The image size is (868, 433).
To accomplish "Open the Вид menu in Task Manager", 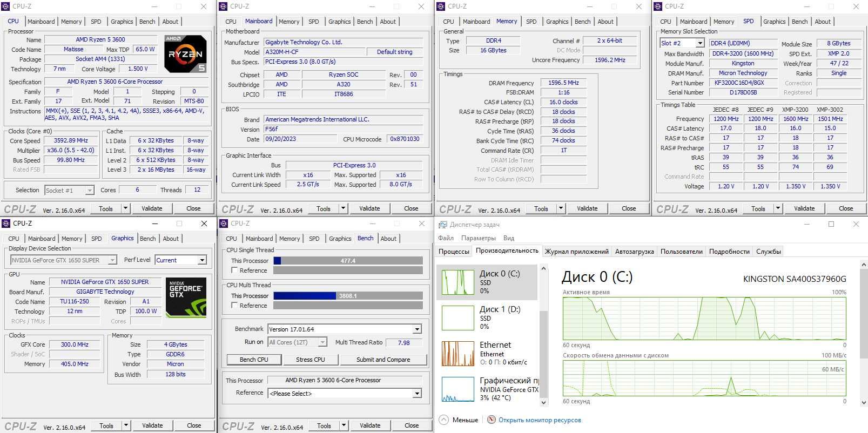I will pyautogui.click(x=509, y=238).
